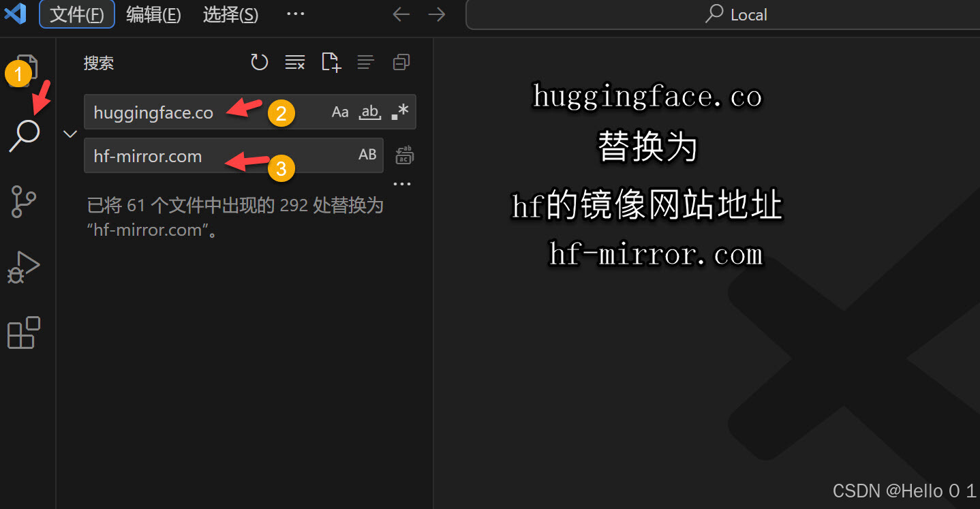Screen dimensions: 980x509
Task: Open the Search view magnifier icon
Action: (x=25, y=134)
